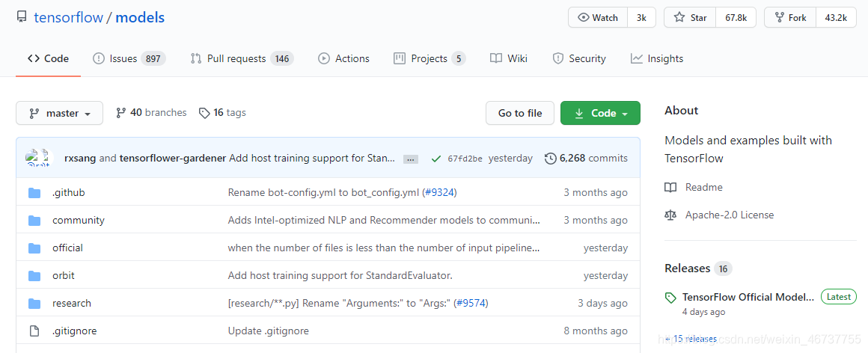This screenshot has height=353, width=868.
Task: Open the Projects tab
Action: [430, 58]
